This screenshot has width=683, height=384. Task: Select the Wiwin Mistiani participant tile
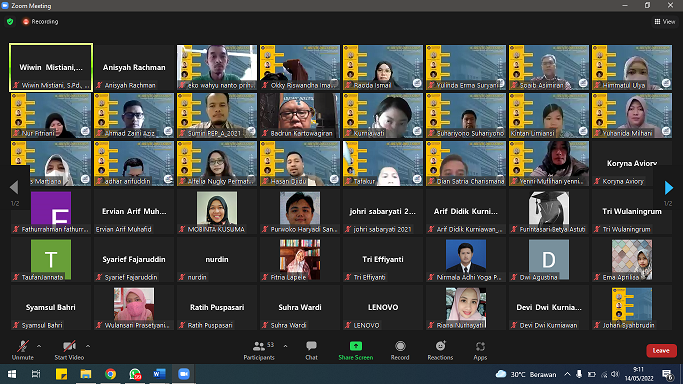coord(51,67)
